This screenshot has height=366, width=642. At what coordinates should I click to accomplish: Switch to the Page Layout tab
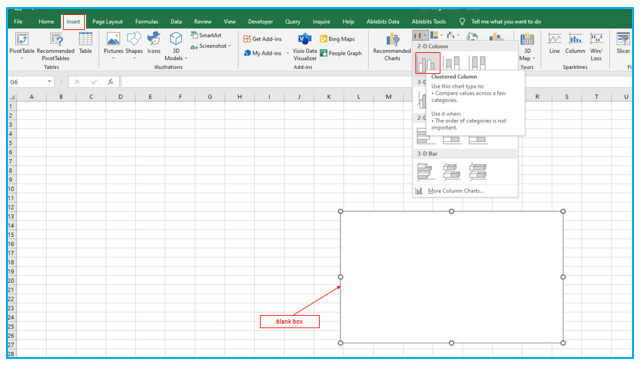pos(107,22)
